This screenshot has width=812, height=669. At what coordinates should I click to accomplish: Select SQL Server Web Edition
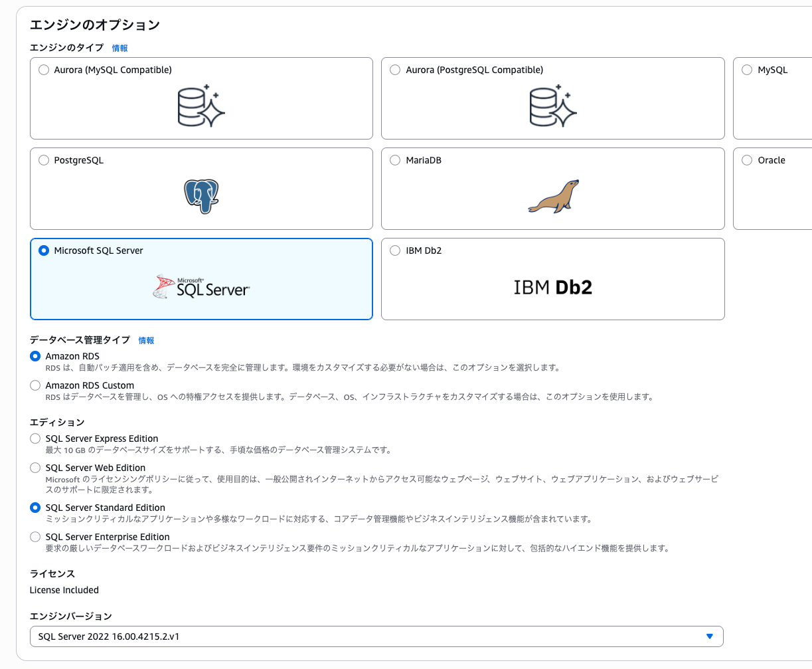coord(35,468)
